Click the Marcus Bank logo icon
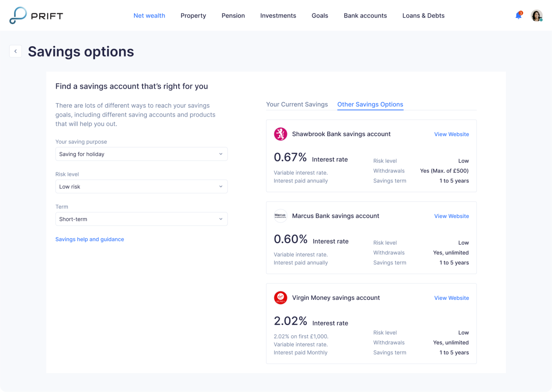The image size is (552, 392). pyautogui.click(x=280, y=216)
